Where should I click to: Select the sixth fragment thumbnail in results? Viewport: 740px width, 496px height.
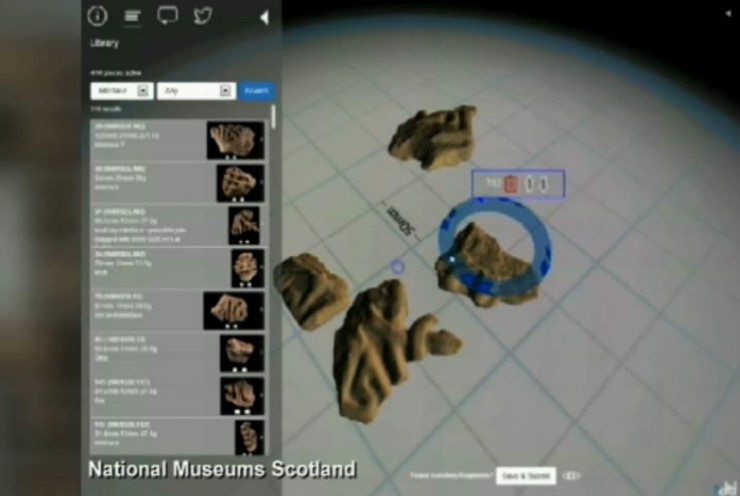[x=242, y=353]
